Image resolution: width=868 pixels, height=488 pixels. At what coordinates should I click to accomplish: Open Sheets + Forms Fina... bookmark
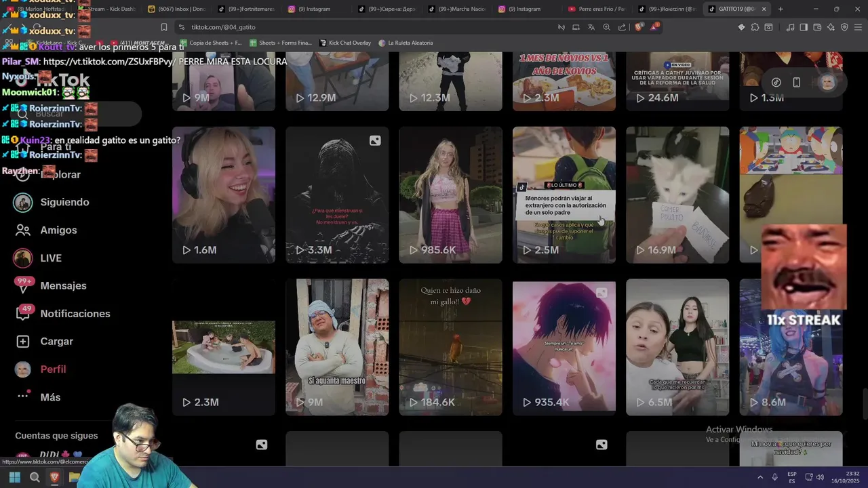pyautogui.click(x=280, y=43)
